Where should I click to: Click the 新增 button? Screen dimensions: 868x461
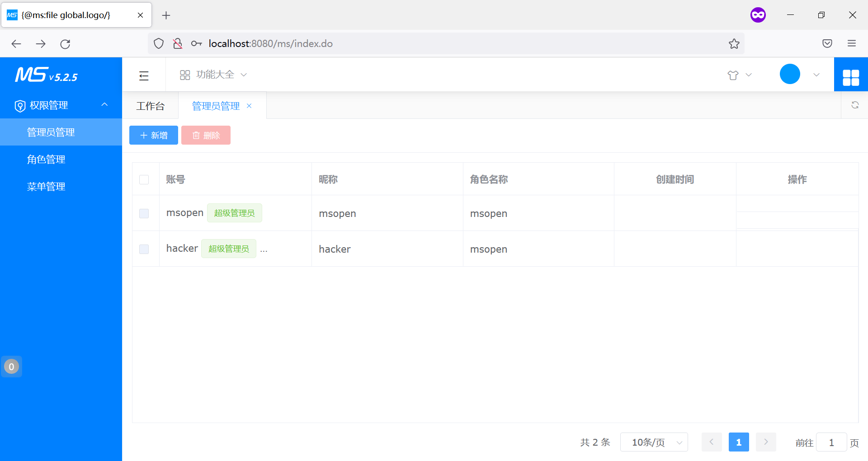click(154, 135)
